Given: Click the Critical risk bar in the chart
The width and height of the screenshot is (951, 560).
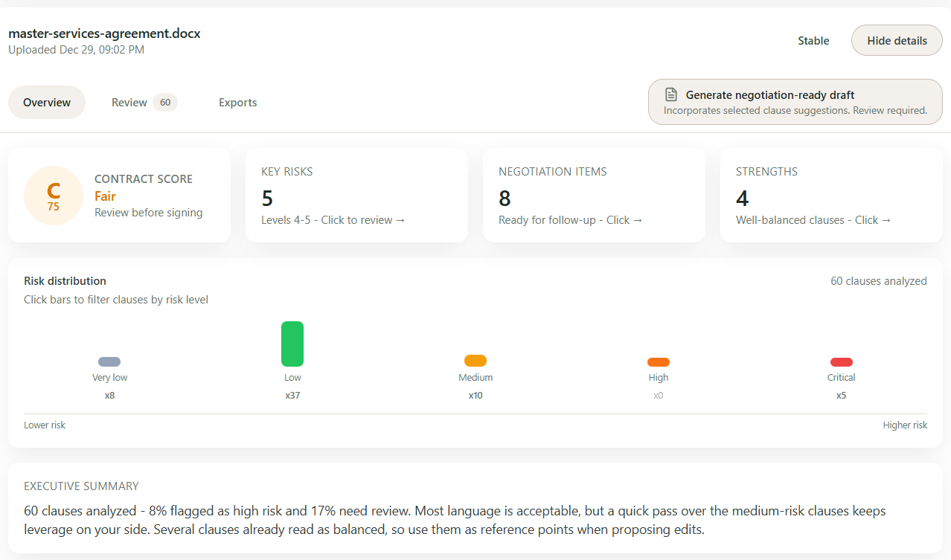Looking at the screenshot, I should click(x=841, y=361).
